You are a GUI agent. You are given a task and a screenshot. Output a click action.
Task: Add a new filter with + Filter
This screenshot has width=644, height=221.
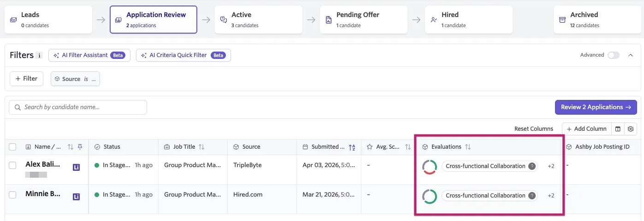coord(26,79)
